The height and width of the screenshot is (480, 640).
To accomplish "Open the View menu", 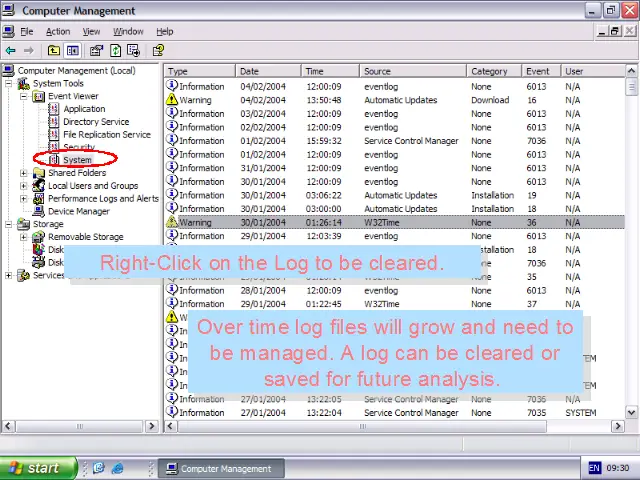I will [91, 31].
